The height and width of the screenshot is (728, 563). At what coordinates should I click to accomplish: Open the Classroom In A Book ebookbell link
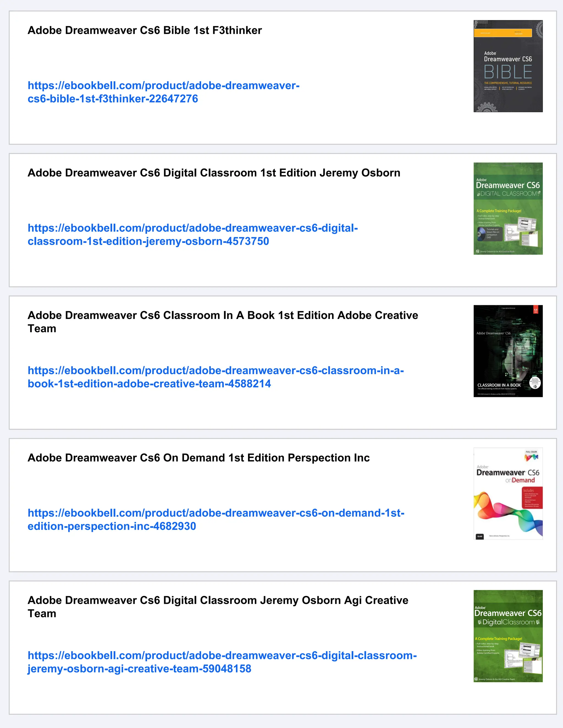click(x=216, y=377)
